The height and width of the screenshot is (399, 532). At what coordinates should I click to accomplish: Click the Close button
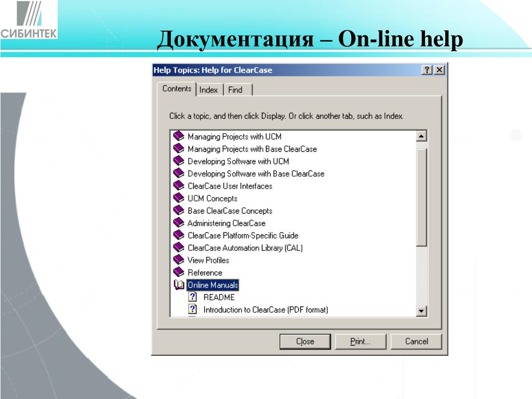tap(305, 341)
